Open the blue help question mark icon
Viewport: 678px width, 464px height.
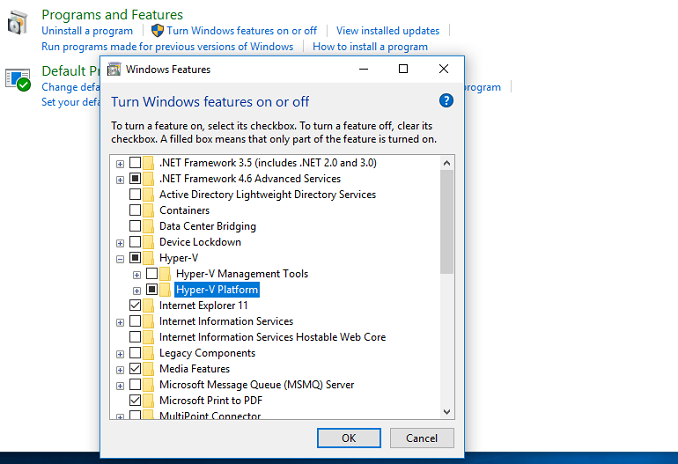pos(446,101)
